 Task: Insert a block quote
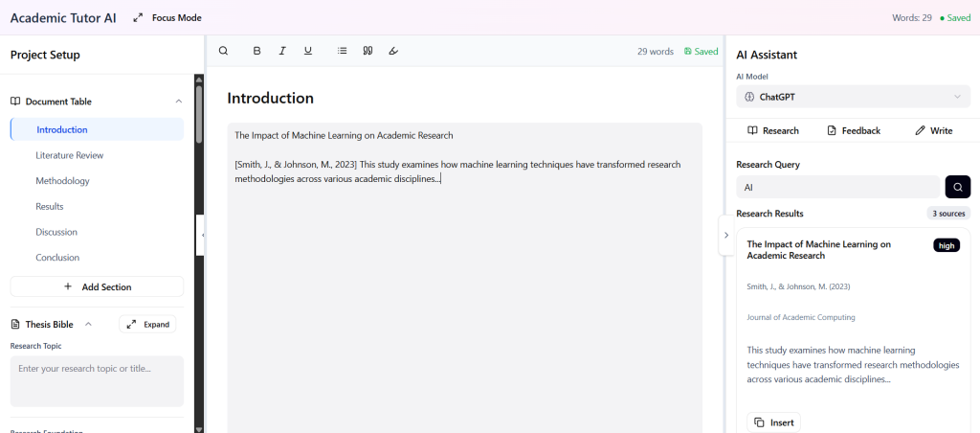[367, 51]
